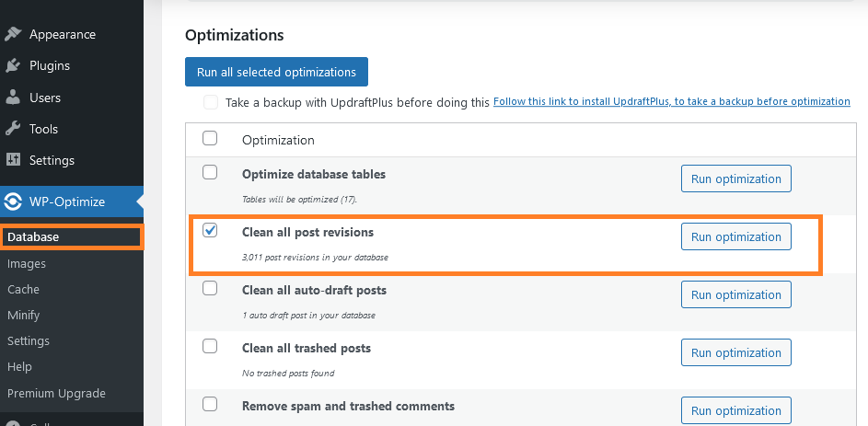Open the Help submenu
The height and width of the screenshot is (426, 868).
tap(19, 367)
